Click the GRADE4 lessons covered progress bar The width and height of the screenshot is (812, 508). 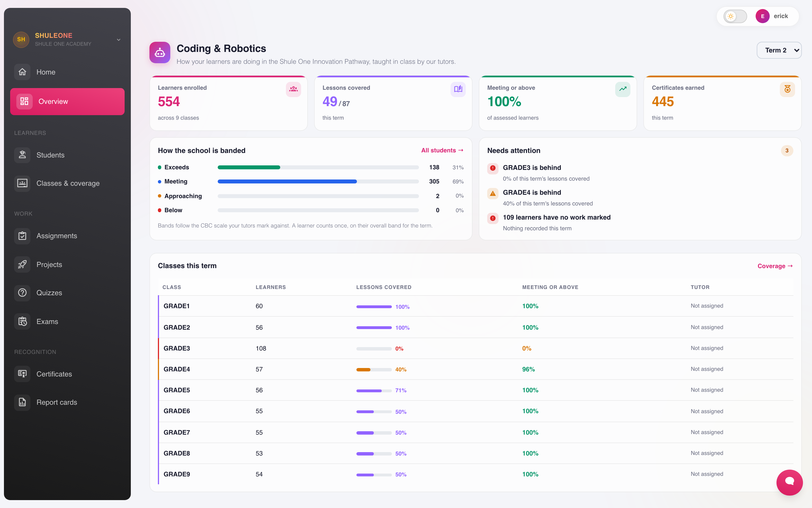point(374,370)
